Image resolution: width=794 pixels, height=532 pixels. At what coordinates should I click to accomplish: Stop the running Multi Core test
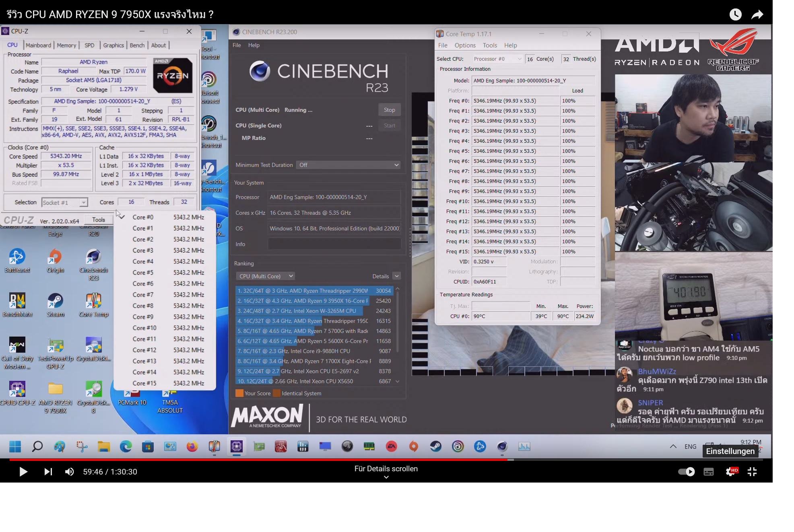pyautogui.click(x=389, y=110)
